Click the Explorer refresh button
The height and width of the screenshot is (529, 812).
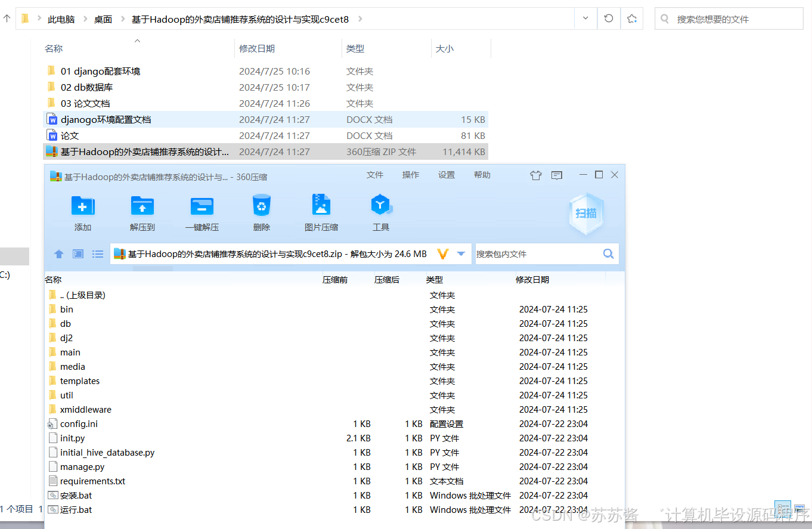tap(608, 18)
